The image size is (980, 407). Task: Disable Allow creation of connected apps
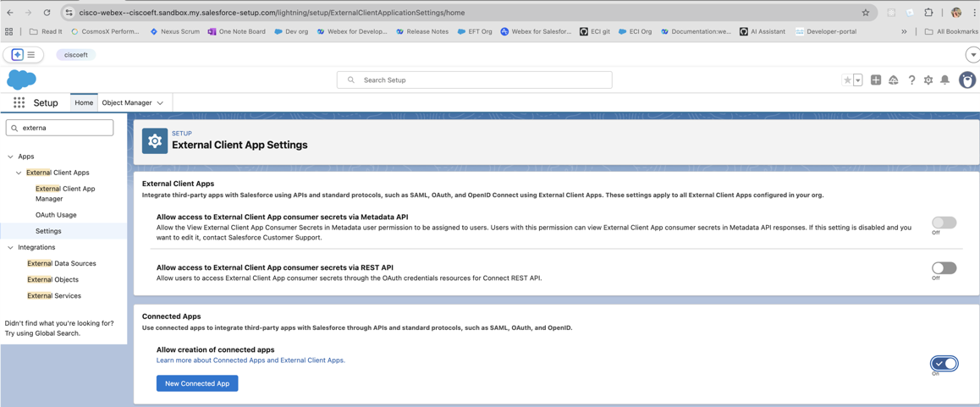(x=944, y=363)
